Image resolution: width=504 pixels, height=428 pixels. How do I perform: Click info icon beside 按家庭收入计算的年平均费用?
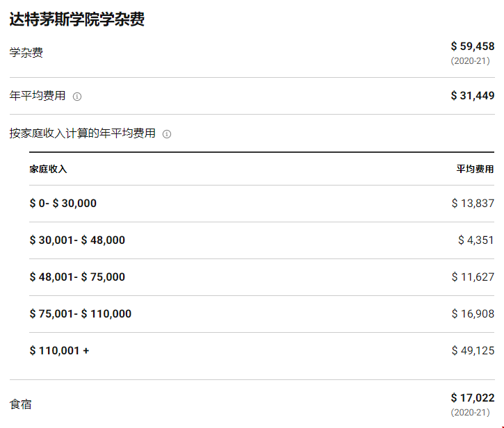coord(167,134)
